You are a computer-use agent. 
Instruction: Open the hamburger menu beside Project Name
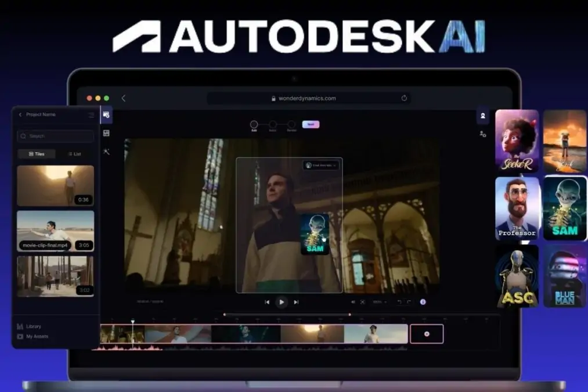pos(91,115)
